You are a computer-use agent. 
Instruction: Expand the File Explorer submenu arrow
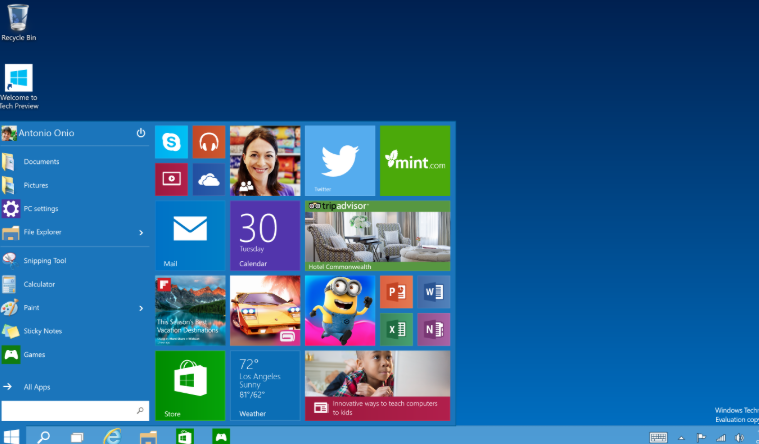click(x=141, y=232)
